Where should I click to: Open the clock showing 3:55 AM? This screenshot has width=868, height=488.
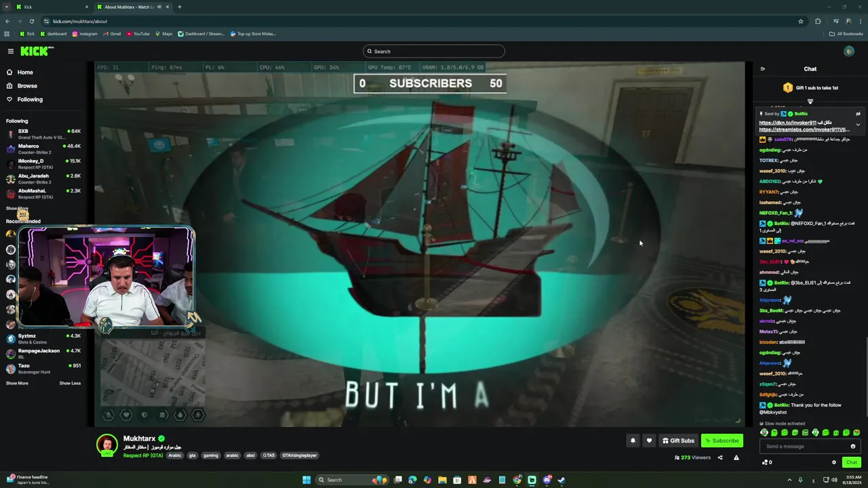coord(852,480)
